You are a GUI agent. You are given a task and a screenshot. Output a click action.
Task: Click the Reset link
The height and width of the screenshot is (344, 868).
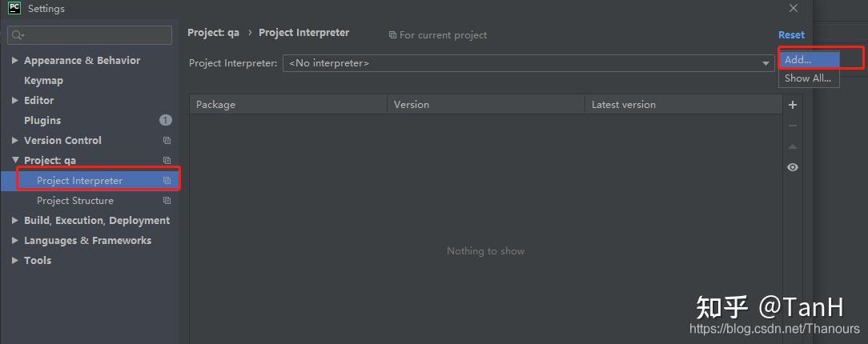[x=791, y=35]
